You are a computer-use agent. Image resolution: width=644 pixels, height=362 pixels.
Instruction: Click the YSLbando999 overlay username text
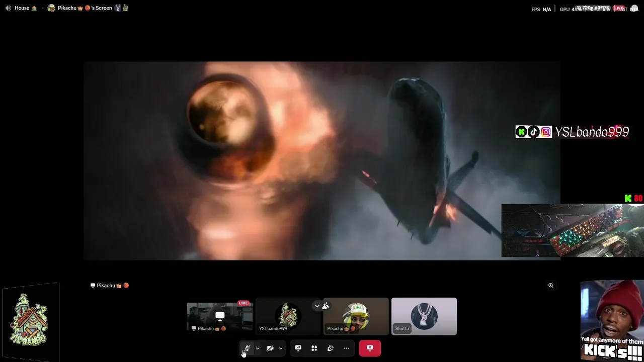592,132
